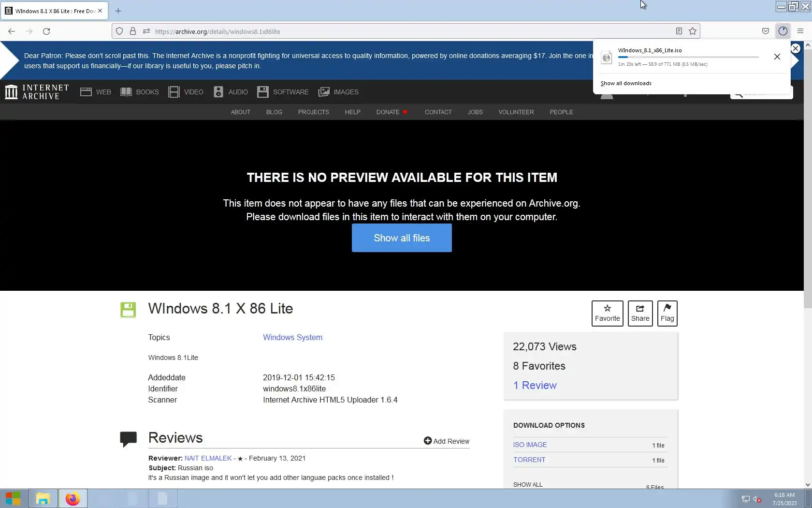Select the WIndows 8.1 X 86 Lite tab
The height and width of the screenshot is (508, 812).
tap(54, 11)
